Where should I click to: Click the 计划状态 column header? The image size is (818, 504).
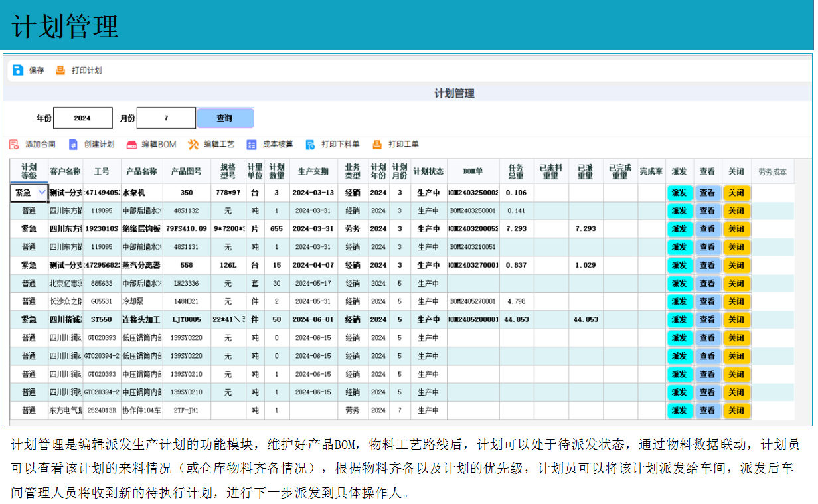(428, 171)
